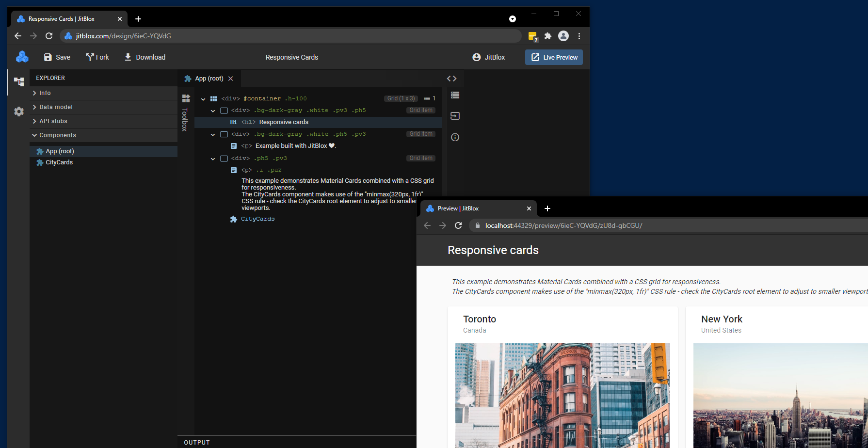Open Chrome three-dot menu in design window

(x=579, y=36)
